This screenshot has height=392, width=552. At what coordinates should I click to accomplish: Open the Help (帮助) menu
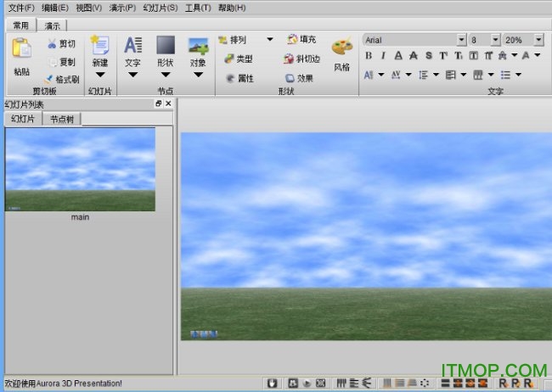point(232,8)
